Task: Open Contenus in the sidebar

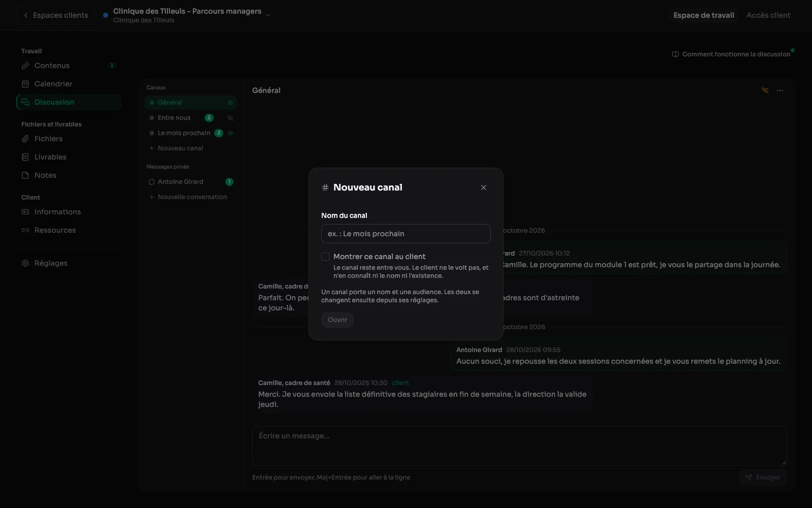Action: tap(69, 66)
